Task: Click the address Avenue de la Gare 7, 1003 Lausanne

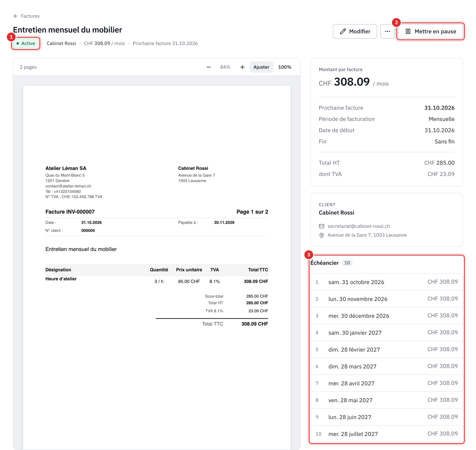Action: click(x=367, y=235)
